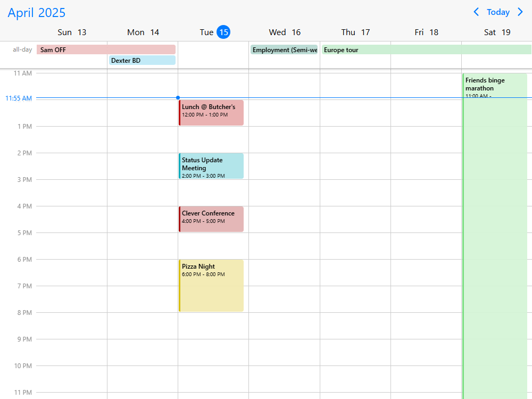The width and height of the screenshot is (532, 399).
Task: Select the Tue 15 day header
Action: click(215, 32)
